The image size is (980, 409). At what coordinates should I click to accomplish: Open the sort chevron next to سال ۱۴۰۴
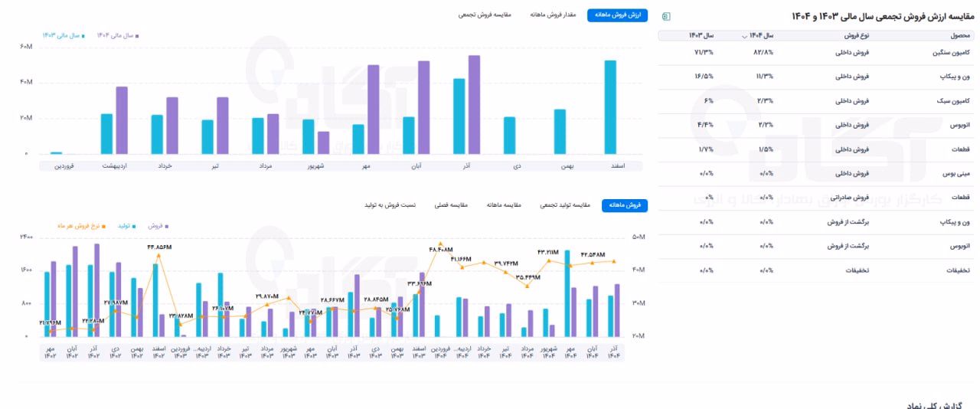746,36
